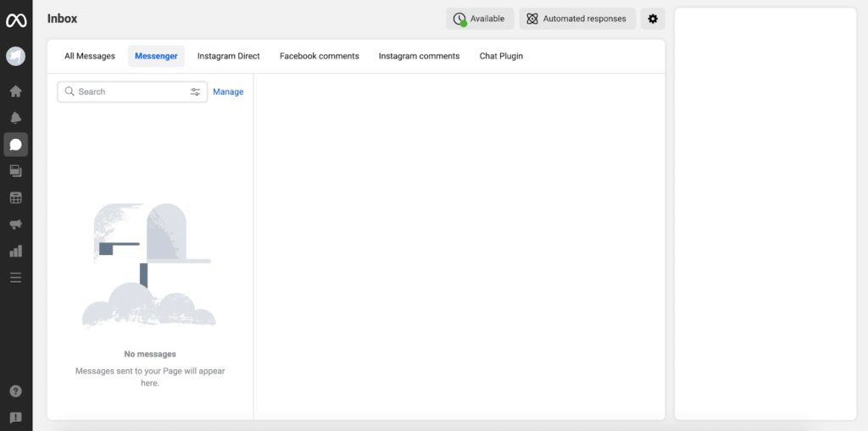
Task: Click into the inbox Search field
Action: [x=127, y=91]
